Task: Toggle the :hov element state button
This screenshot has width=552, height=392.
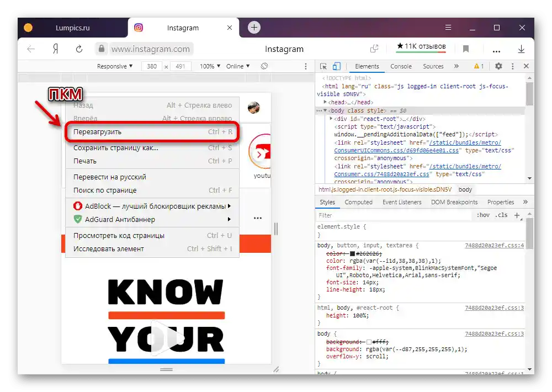Action: tap(483, 215)
